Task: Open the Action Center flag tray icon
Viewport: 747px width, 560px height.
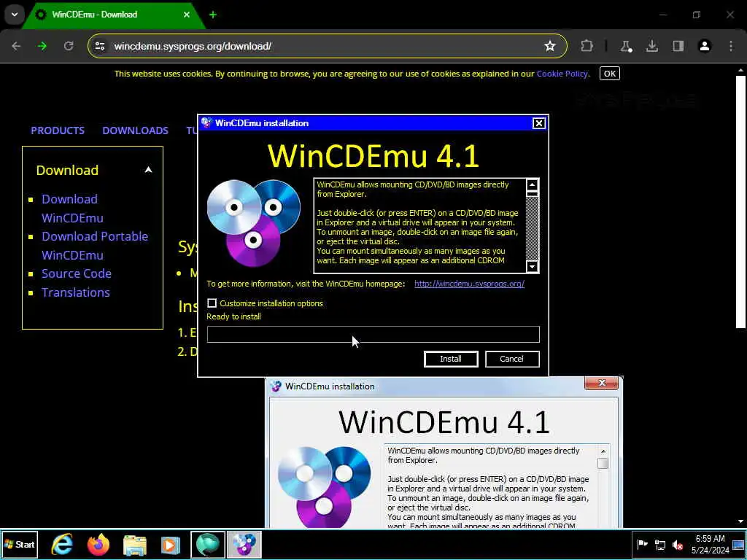Action: pyautogui.click(x=642, y=545)
